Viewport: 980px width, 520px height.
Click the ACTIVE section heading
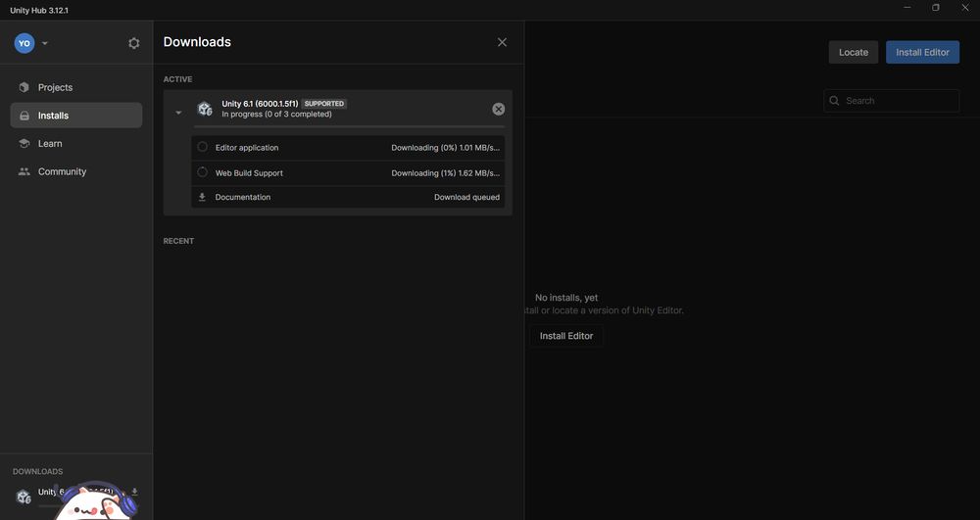177,79
